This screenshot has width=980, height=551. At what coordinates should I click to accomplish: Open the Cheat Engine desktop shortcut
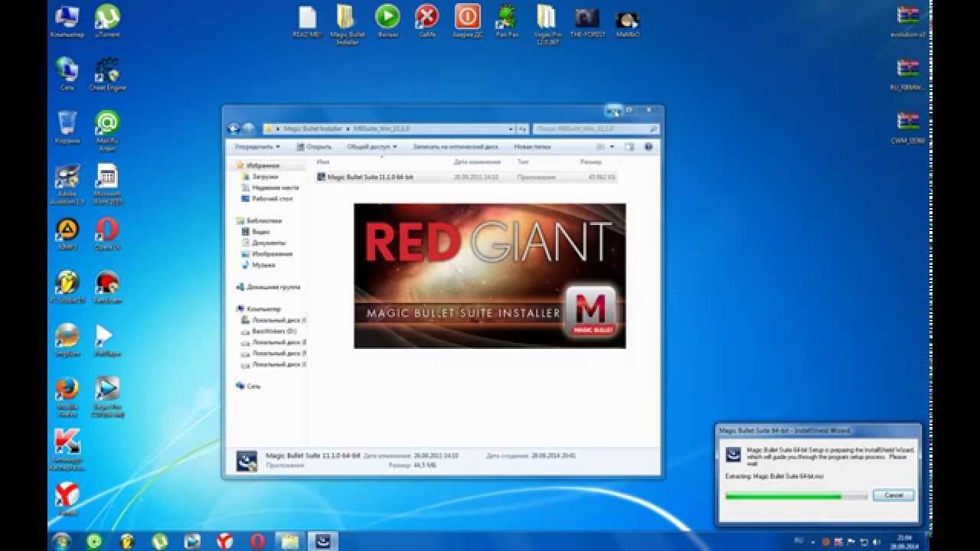pos(106,73)
